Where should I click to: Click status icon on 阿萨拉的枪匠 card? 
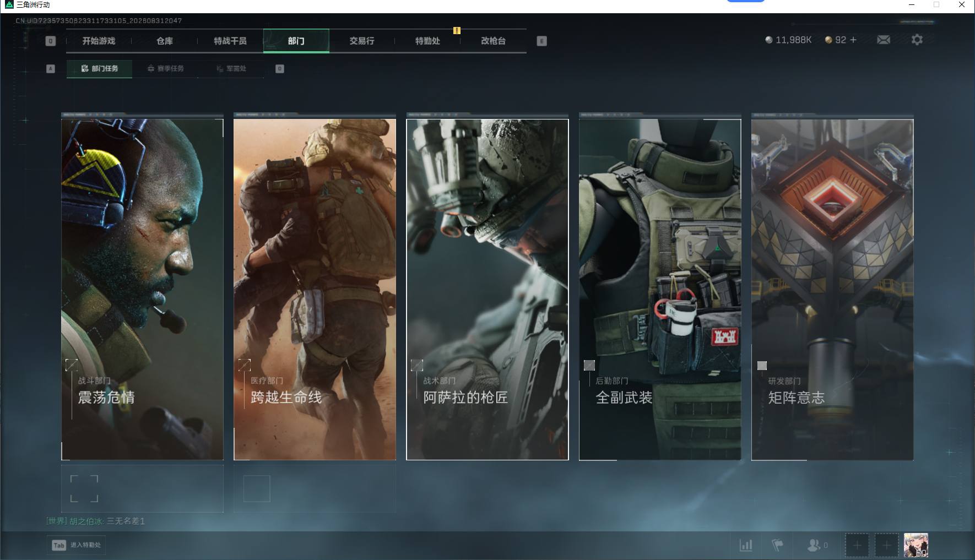[x=417, y=365]
